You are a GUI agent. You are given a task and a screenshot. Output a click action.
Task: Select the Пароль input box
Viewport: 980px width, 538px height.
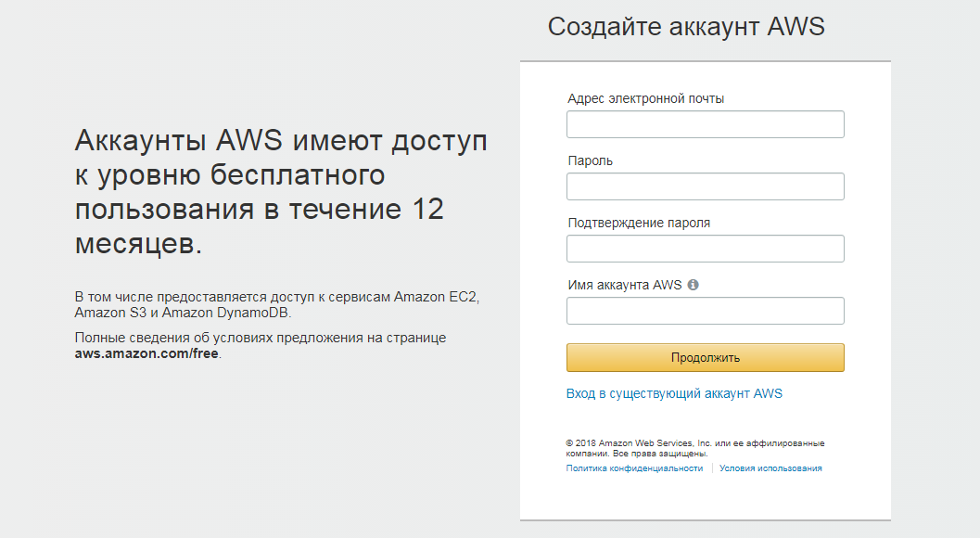tap(705, 186)
